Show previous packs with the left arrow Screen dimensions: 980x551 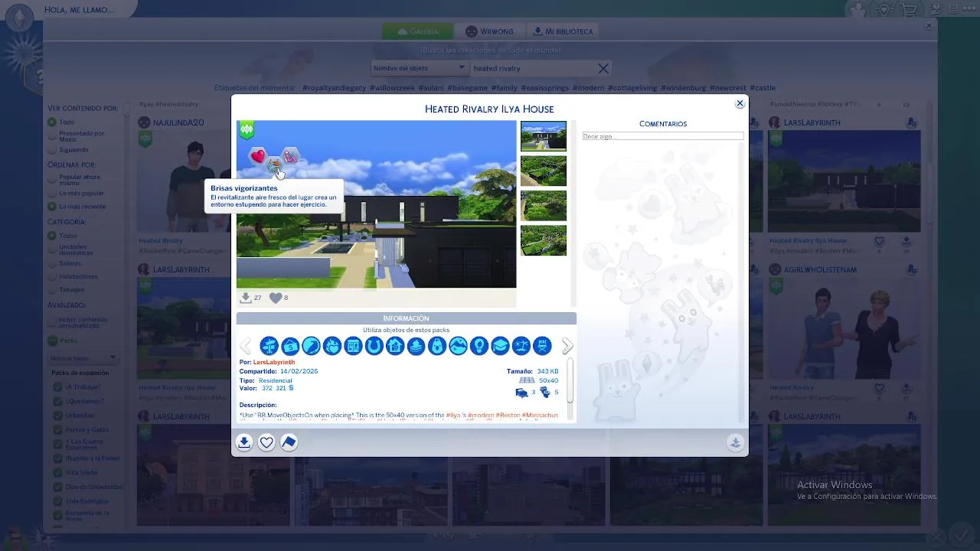coord(246,346)
